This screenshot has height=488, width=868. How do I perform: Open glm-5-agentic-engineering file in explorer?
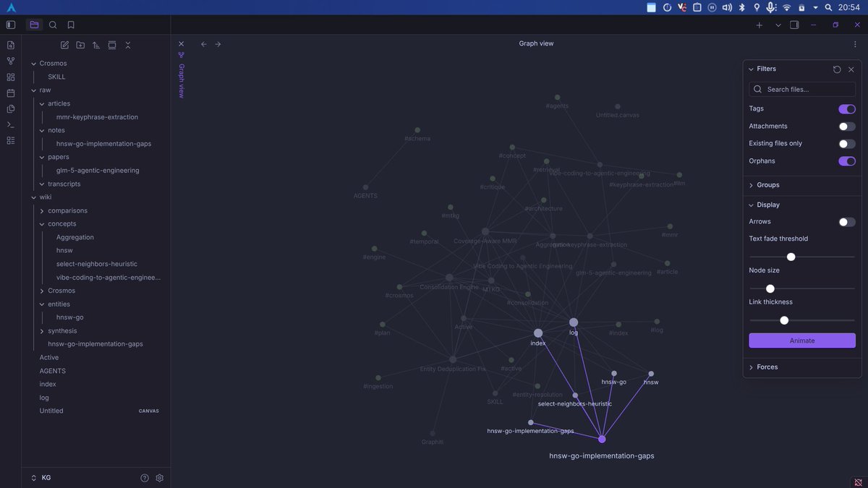click(98, 171)
